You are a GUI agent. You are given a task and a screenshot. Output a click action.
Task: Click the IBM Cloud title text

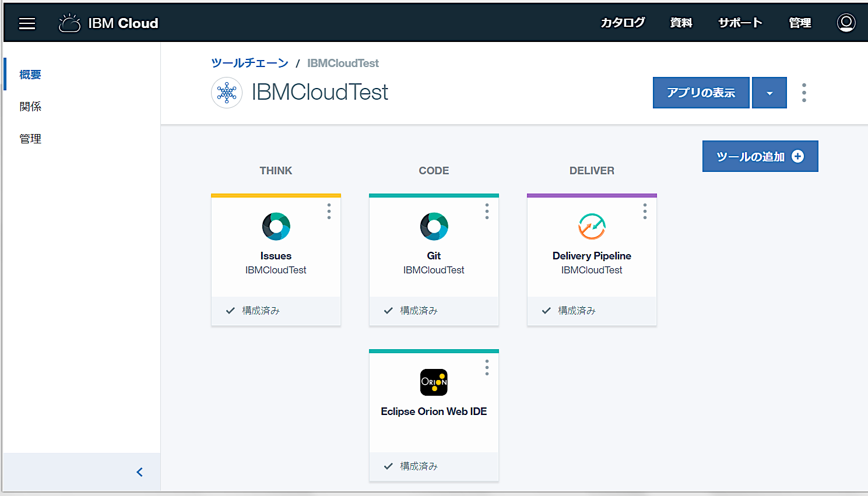click(123, 23)
